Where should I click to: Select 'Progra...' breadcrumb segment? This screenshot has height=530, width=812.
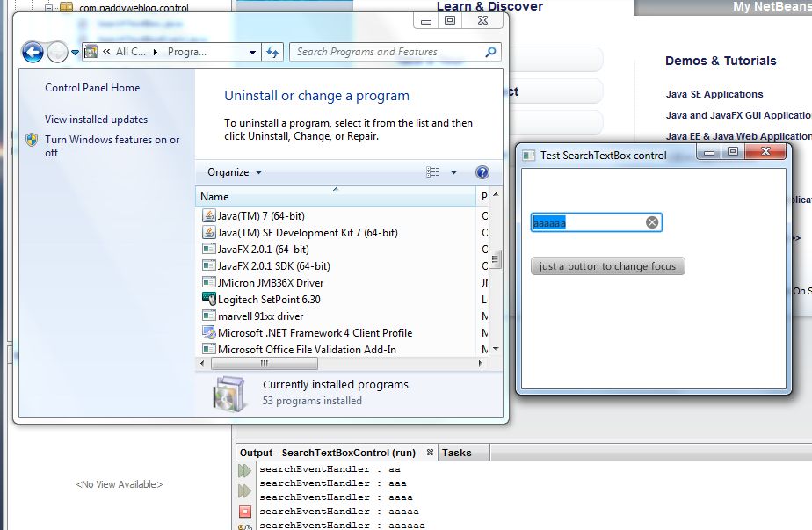tap(187, 52)
